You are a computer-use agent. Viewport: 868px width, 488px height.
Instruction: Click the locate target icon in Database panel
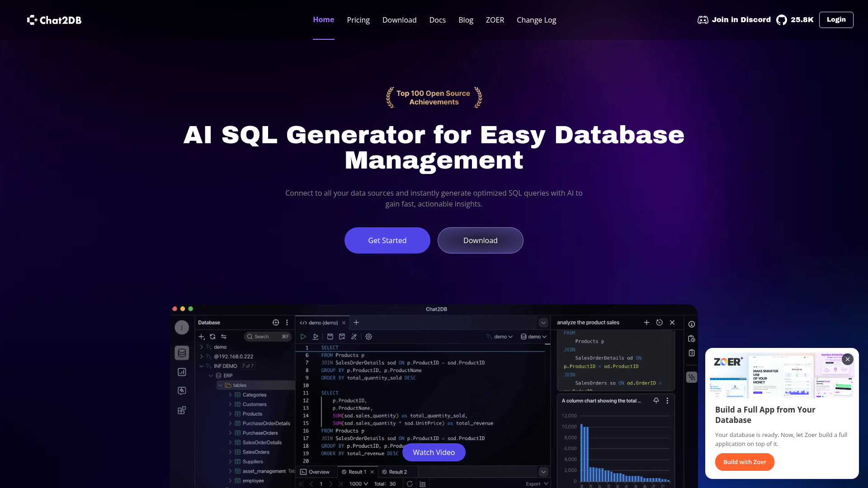click(276, 322)
